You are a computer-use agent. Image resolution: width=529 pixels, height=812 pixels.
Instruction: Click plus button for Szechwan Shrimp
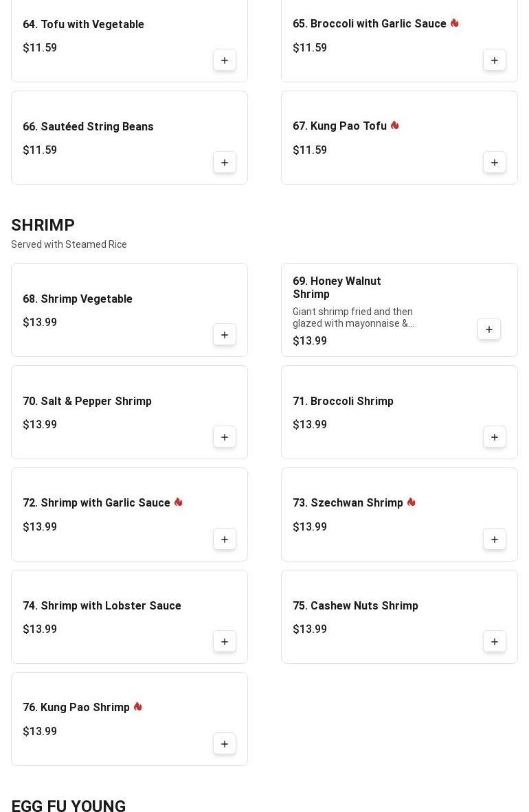(495, 540)
